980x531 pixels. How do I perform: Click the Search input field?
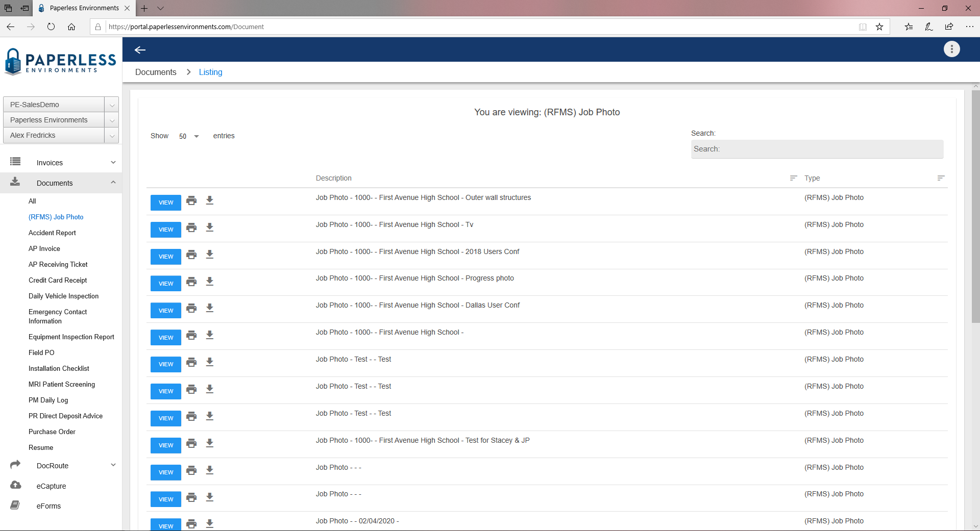pos(817,149)
